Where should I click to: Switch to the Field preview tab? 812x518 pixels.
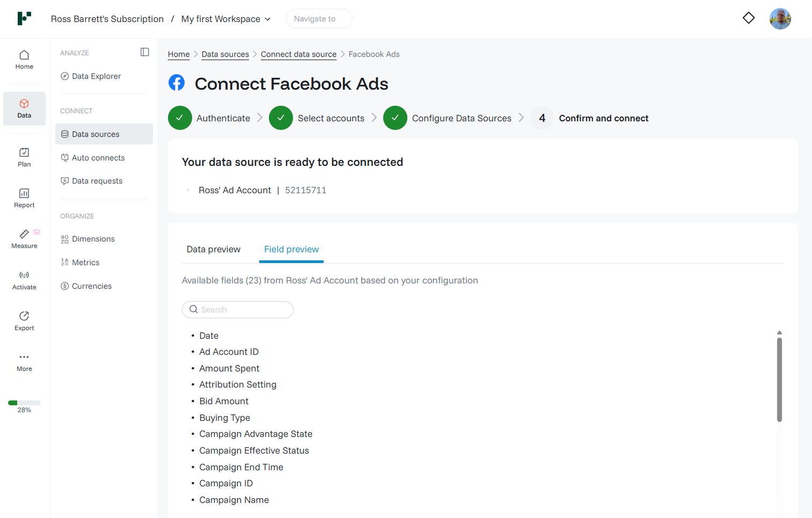[x=291, y=249]
